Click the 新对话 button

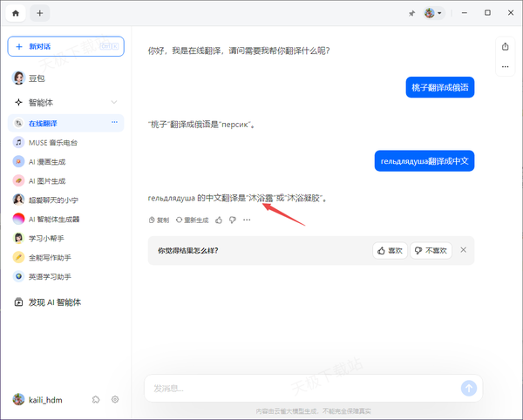65,46
